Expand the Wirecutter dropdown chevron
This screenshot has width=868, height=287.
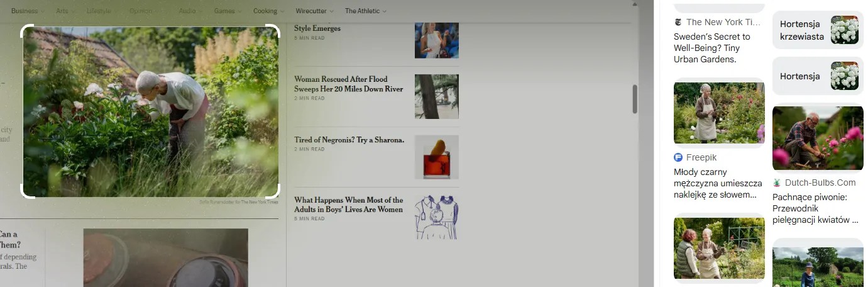(x=331, y=11)
